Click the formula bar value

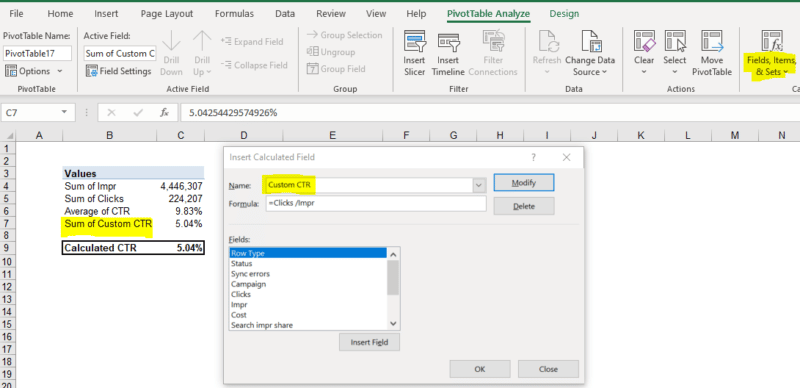[234, 112]
